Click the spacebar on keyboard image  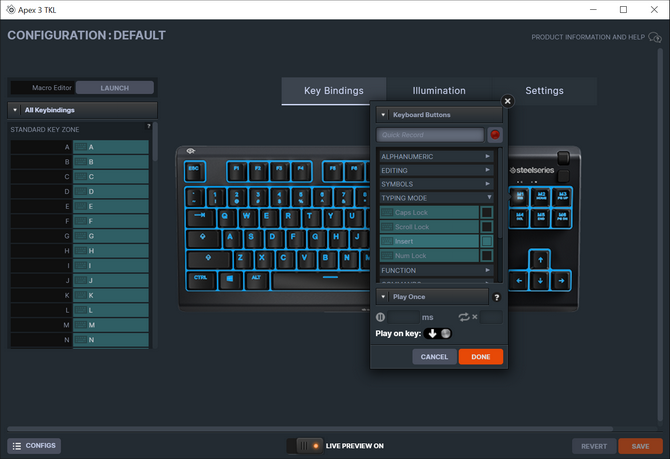coord(323,281)
